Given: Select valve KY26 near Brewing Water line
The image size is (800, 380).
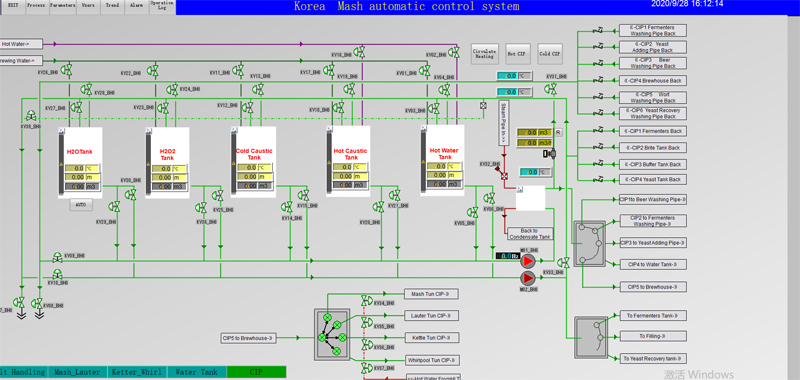Looking at the screenshot, I should (x=66, y=70).
